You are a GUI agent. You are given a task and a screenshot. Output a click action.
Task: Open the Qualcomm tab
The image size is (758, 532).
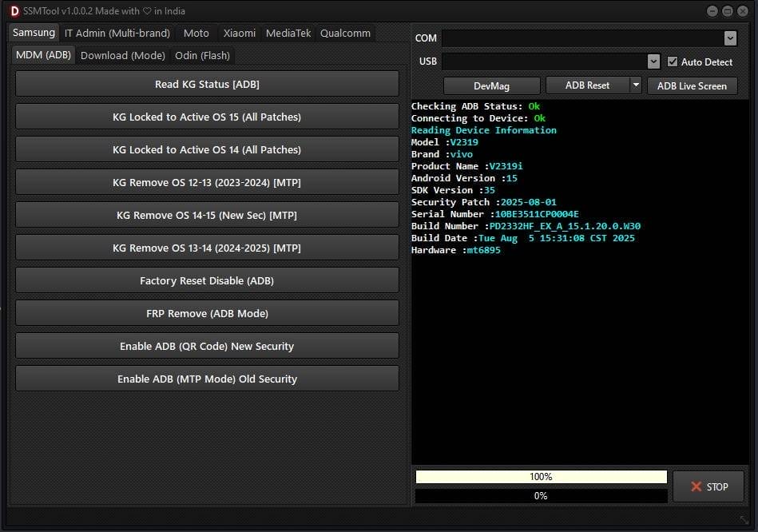345,34
